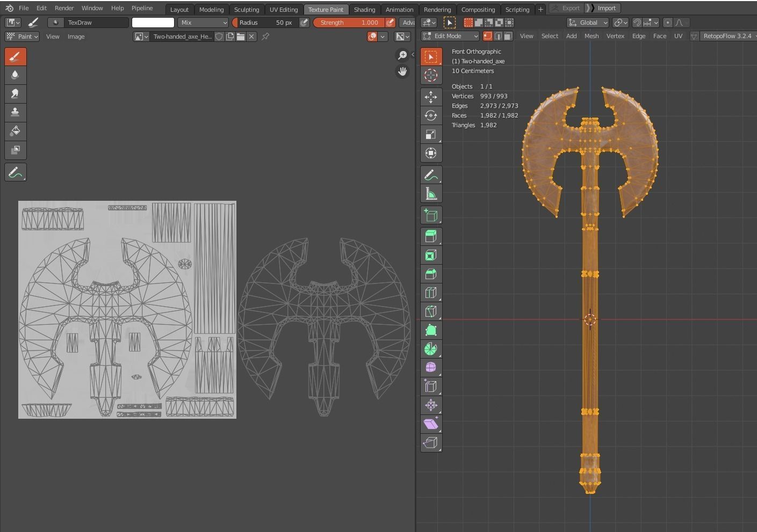
Task: Select the Clone stamp tool
Action: 15,112
